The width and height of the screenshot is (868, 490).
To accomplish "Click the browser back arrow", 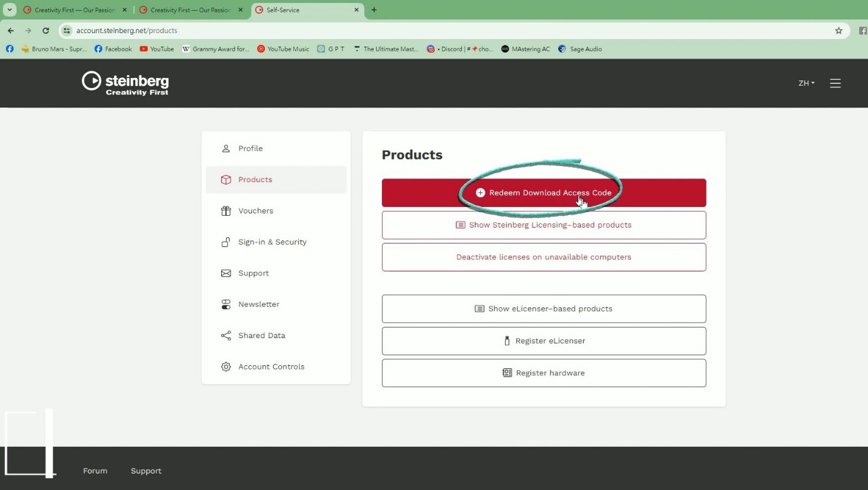I will pos(11,31).
